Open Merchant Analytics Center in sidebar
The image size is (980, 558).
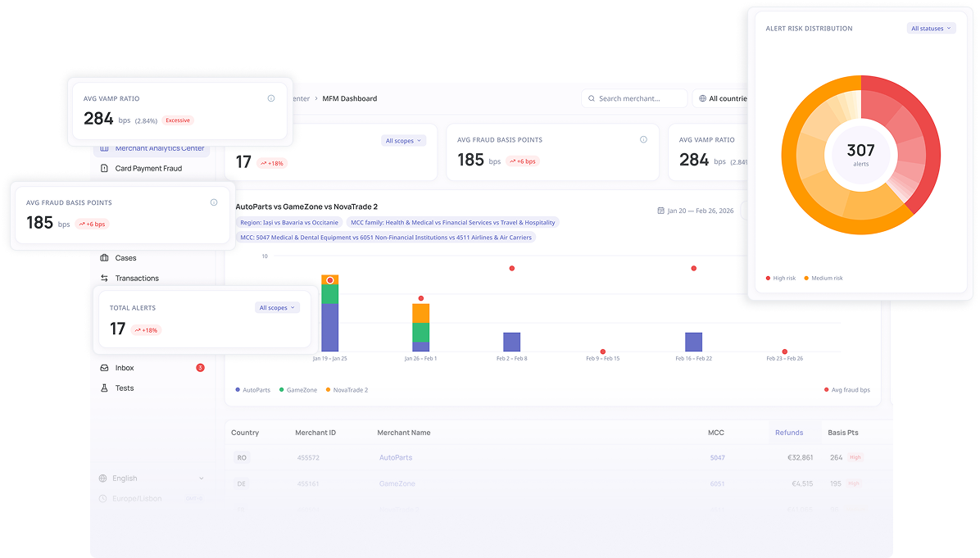pos(152,148)
